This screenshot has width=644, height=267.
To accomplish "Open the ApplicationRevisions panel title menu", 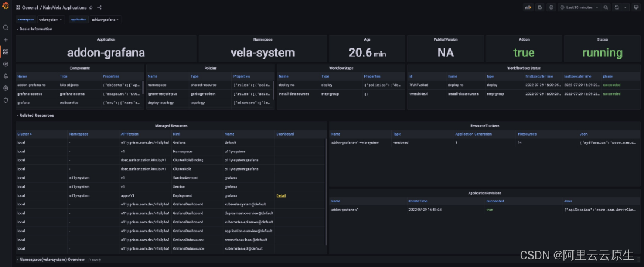I will [x=485, y=193].
